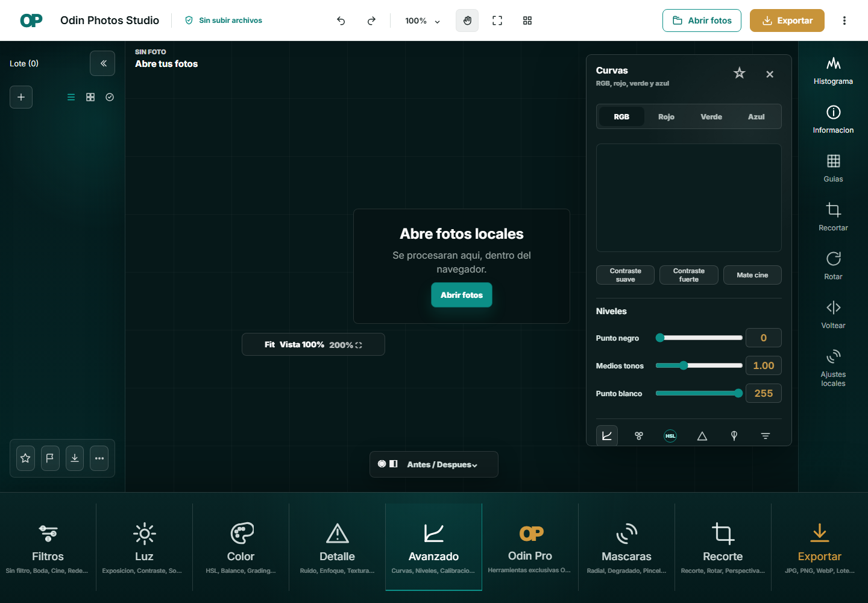The height and width of the screenshot is (603, 868).
Task: Click the Punto negro slider
Action: point(699,338)
